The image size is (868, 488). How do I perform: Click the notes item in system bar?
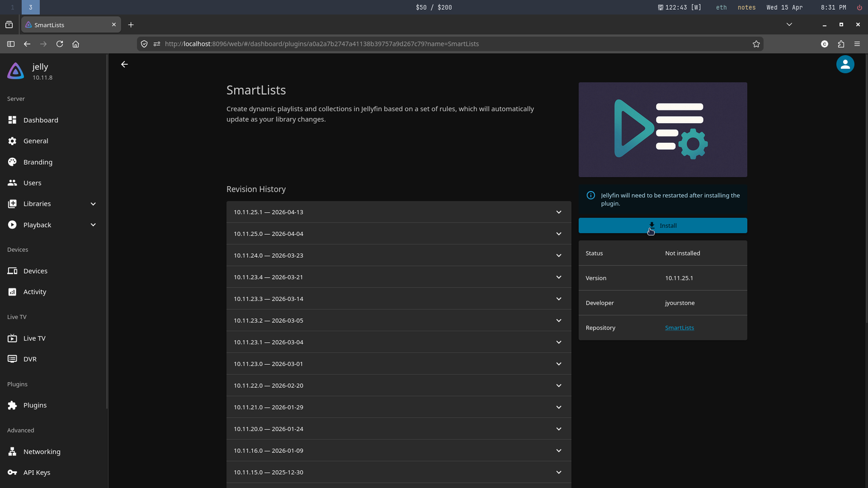coord(746,8)
